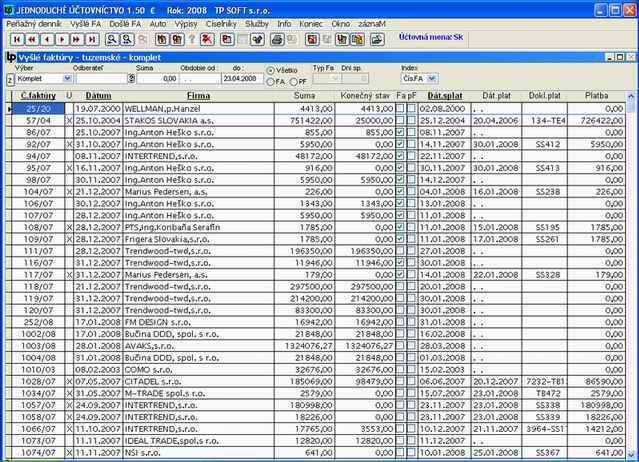Select the PF radio button

click(x=294, y=82)
